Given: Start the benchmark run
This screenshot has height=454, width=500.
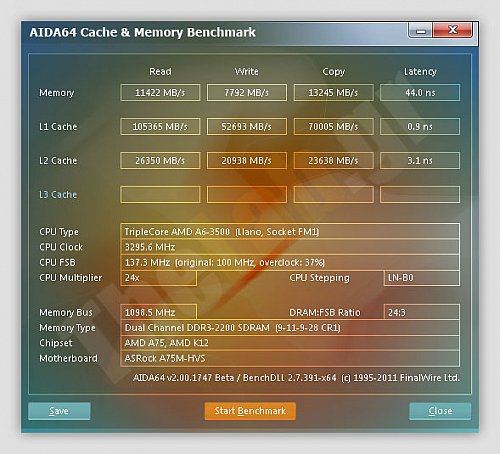Looking at the screenshot, I should [250, 411].
